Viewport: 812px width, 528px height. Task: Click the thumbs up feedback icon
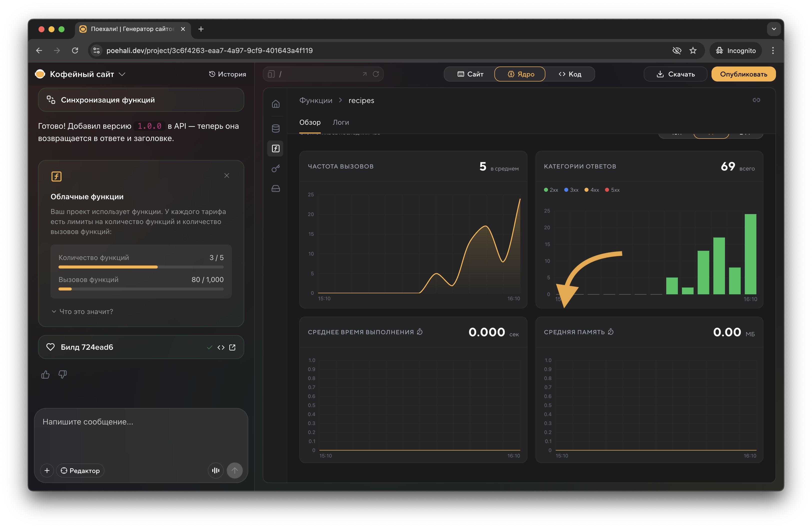coord(45,374)
